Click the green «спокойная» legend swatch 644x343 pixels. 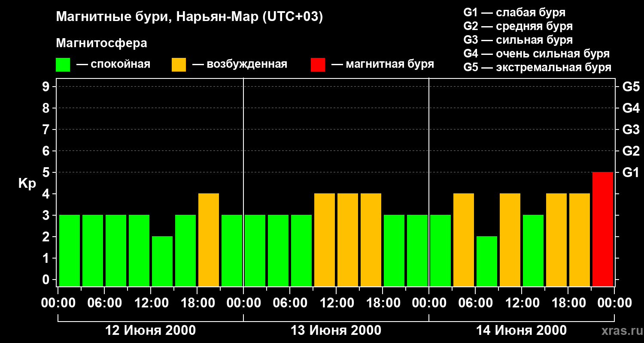(63, 65)
